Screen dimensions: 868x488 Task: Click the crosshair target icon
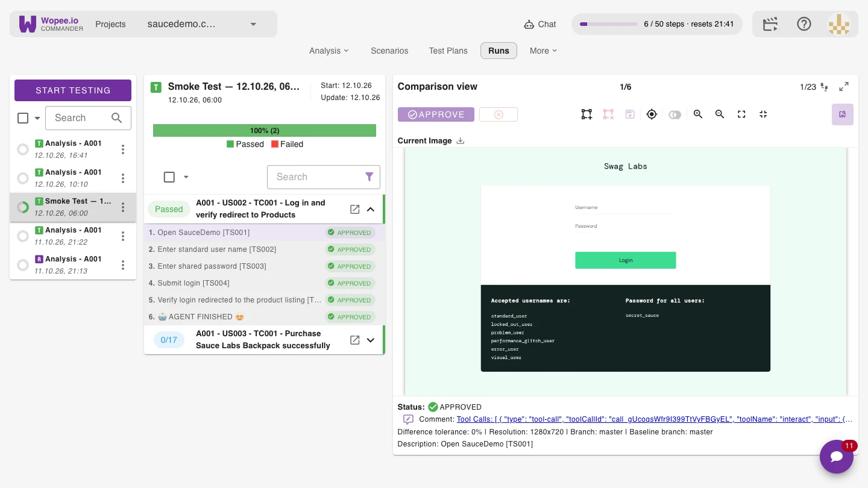(x=652, y=114)
